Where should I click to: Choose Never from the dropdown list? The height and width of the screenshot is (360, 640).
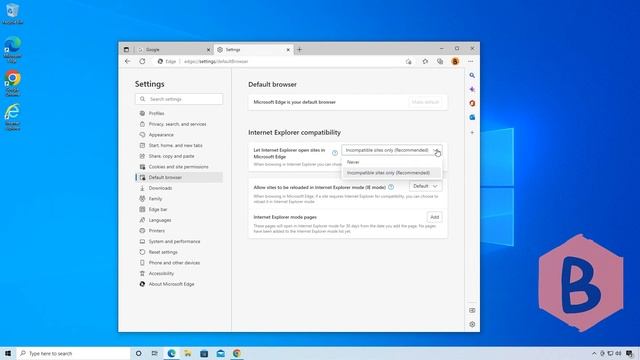(392, 162)
